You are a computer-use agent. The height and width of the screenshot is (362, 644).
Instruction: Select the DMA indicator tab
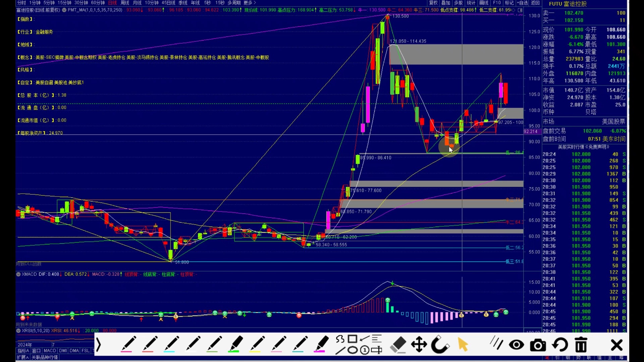coord(74,351)
